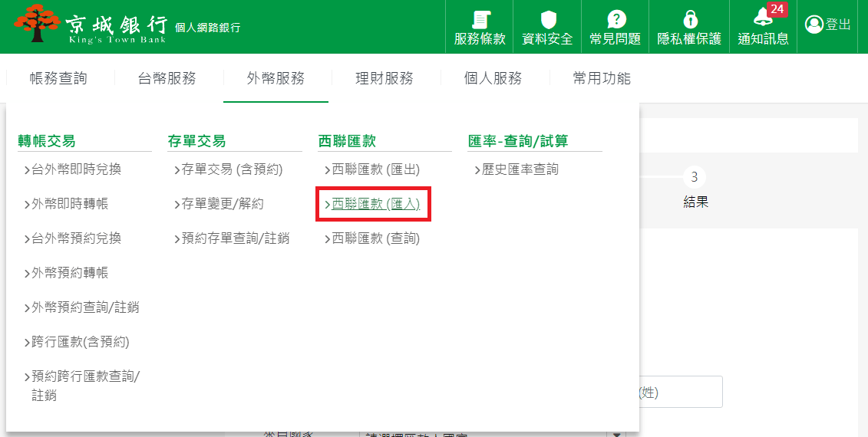868x437 pixels.
Task: Open the 服務條款 scroll icon
Action: (480, 19)
